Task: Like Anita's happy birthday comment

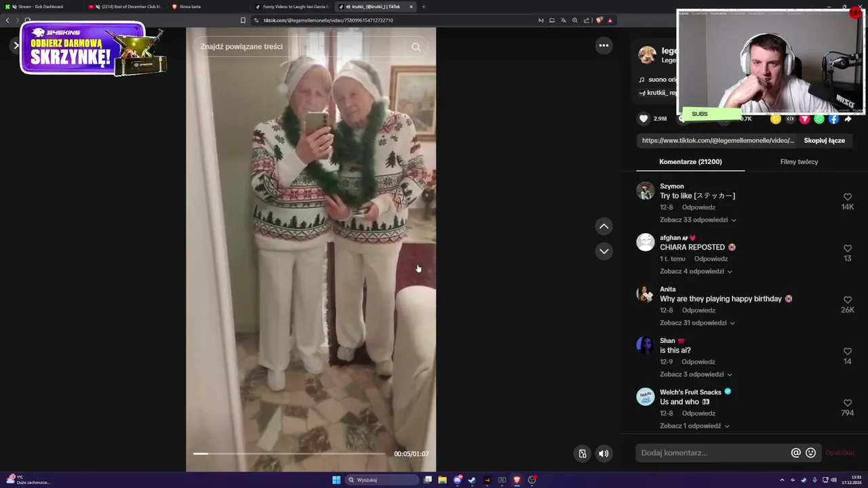Action: (x=848, y=300)
